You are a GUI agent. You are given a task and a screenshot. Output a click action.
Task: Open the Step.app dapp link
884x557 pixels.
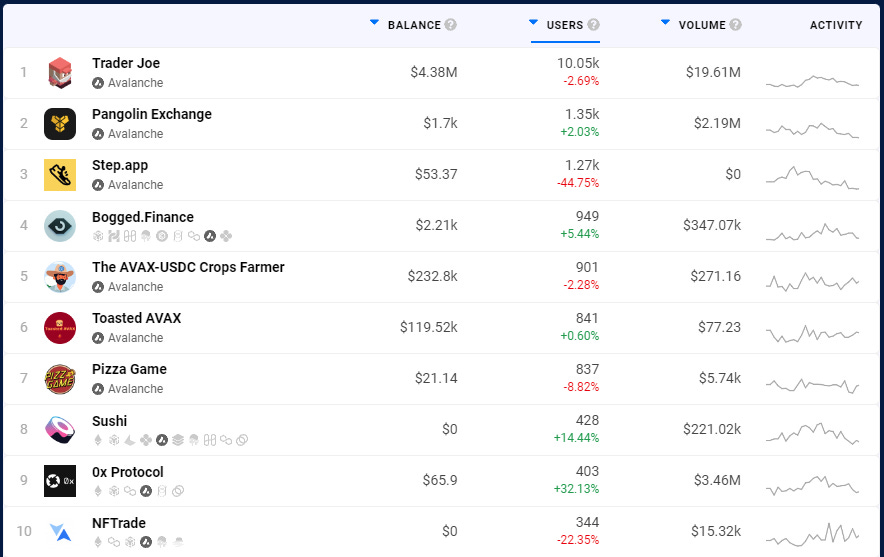click(x=120, y=166)
